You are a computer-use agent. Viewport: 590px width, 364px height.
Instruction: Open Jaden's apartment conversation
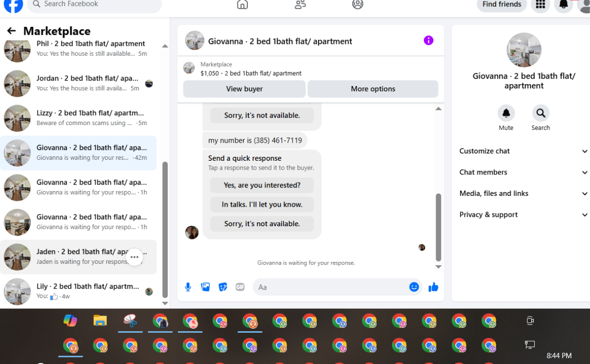(x=78, y=257)
